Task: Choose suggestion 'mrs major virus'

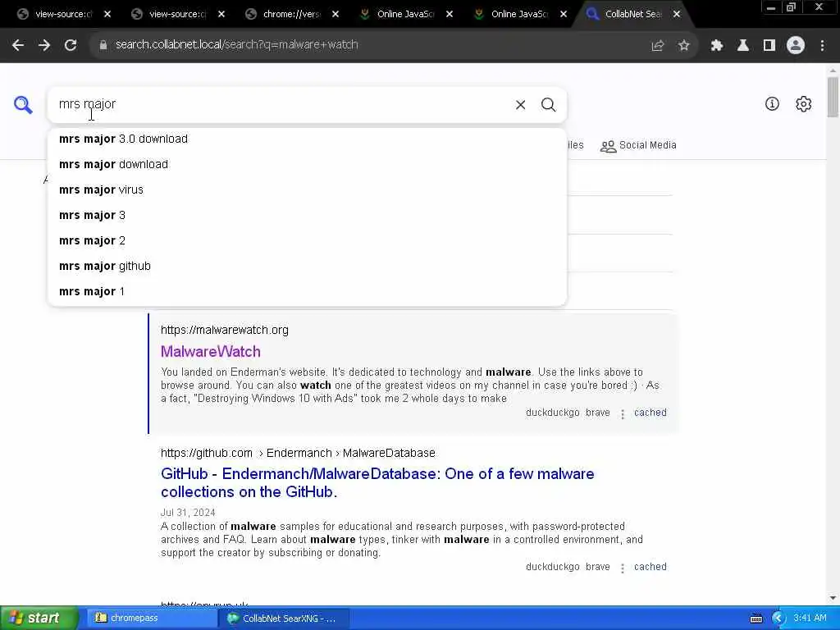Action: coord(307,189)
